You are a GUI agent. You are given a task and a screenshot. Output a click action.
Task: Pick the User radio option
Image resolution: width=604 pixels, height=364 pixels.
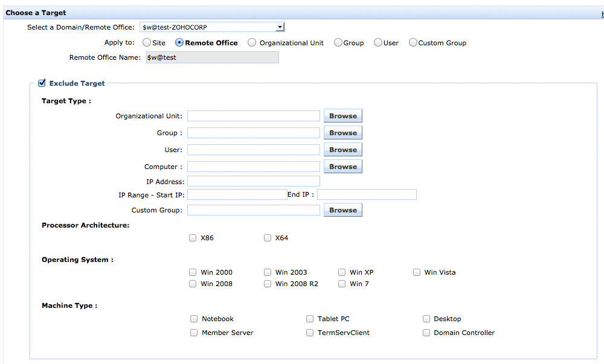(x=378, y=43)
